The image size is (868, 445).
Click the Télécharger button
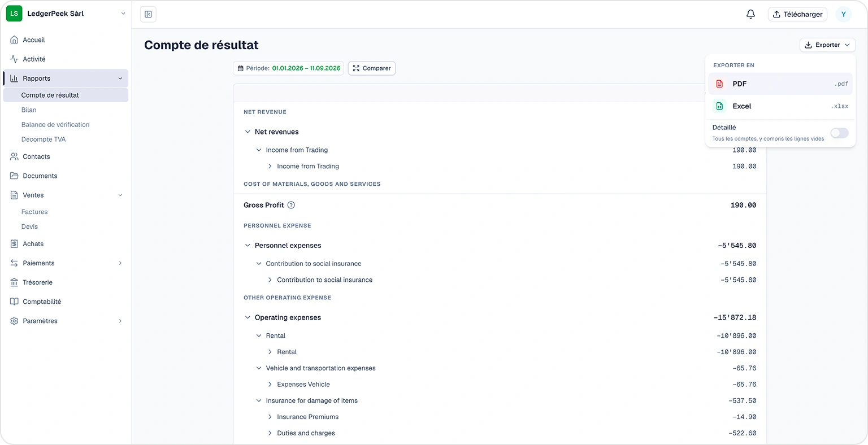(797, 14)
